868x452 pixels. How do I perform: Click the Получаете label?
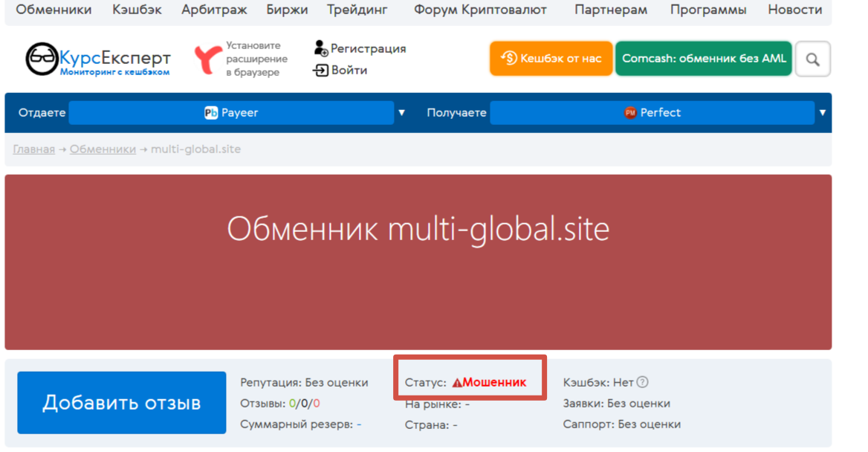point(457,112)
